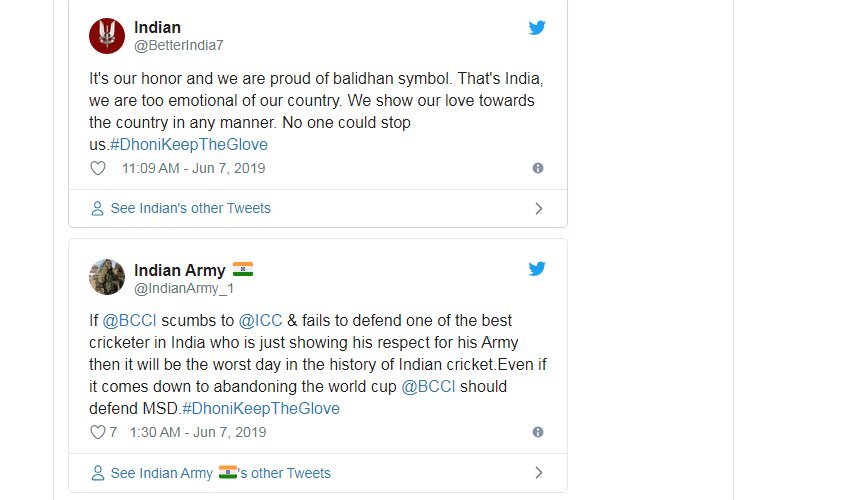Open #DhoniKeepTheGlove hashtag in Indian's tweet

(189, 145)
